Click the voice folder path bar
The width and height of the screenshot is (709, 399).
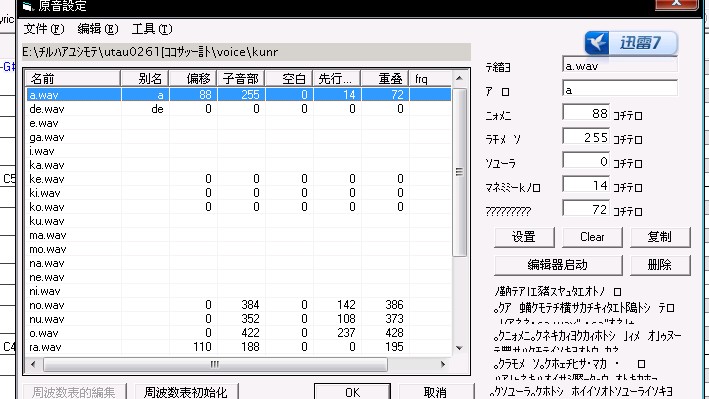pos(246,52)
